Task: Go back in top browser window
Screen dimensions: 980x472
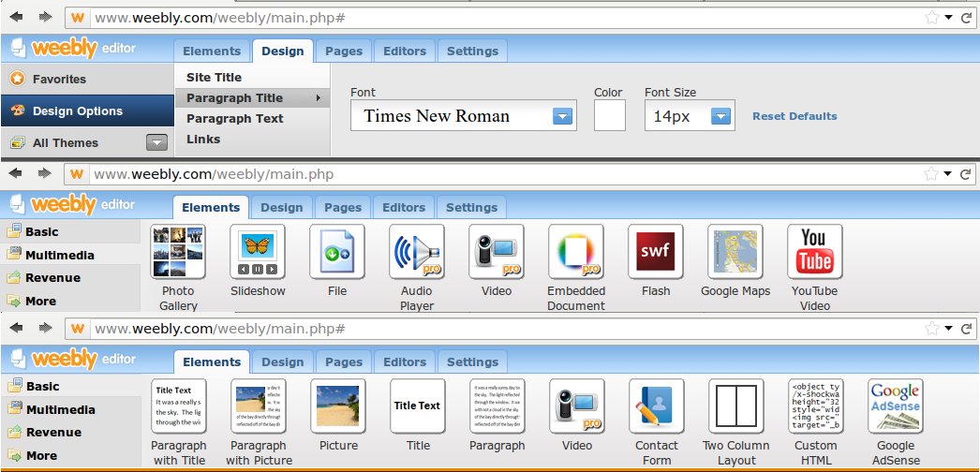Action: coord(16,18)
